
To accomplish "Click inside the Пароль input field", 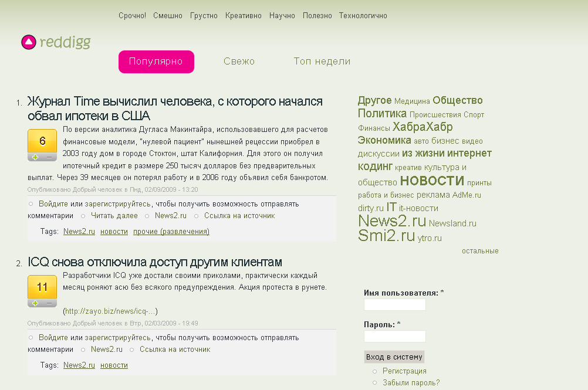I will tap(394, 336).
